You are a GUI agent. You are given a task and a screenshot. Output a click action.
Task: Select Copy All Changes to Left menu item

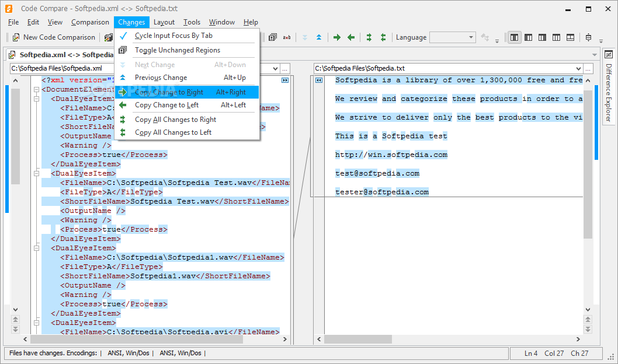click(173, 132)
